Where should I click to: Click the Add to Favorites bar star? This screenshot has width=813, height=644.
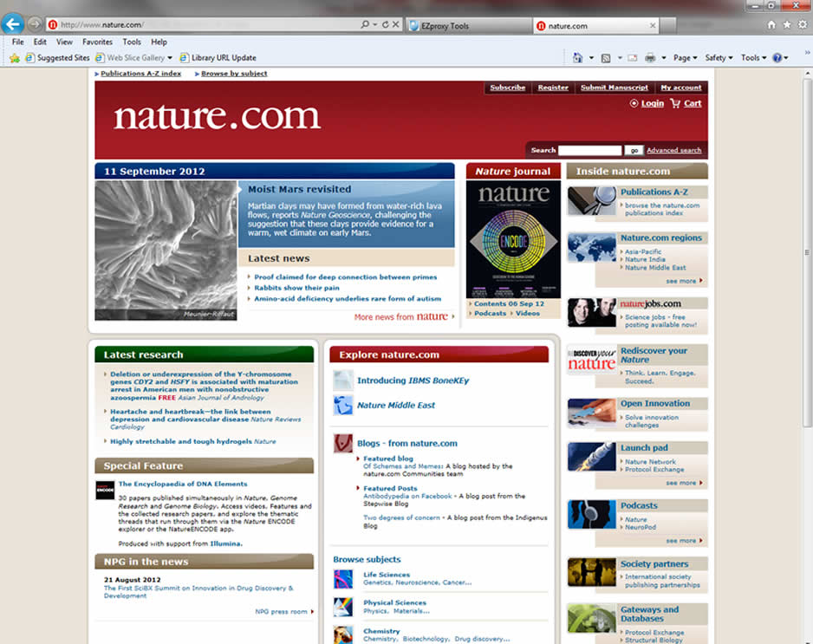click(x=15, y=57)
